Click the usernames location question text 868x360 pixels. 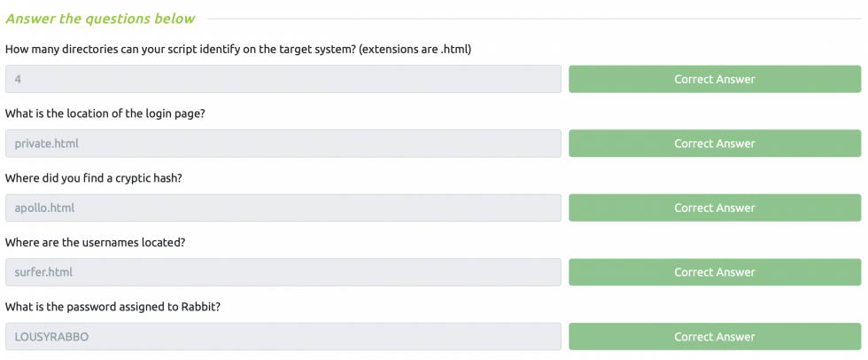tap(95, 242)
